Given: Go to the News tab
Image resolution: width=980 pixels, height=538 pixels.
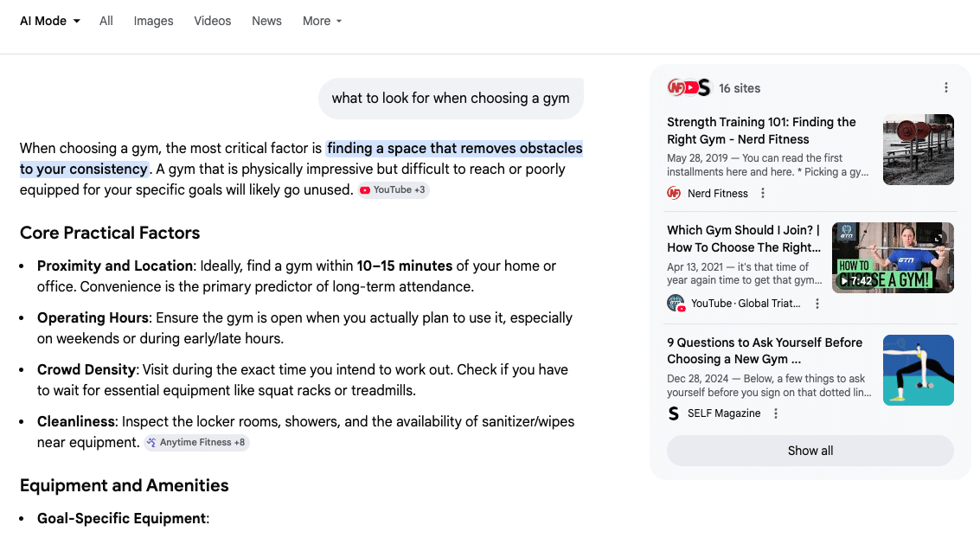Looking at the screenshot, I should tap(266, 21).
